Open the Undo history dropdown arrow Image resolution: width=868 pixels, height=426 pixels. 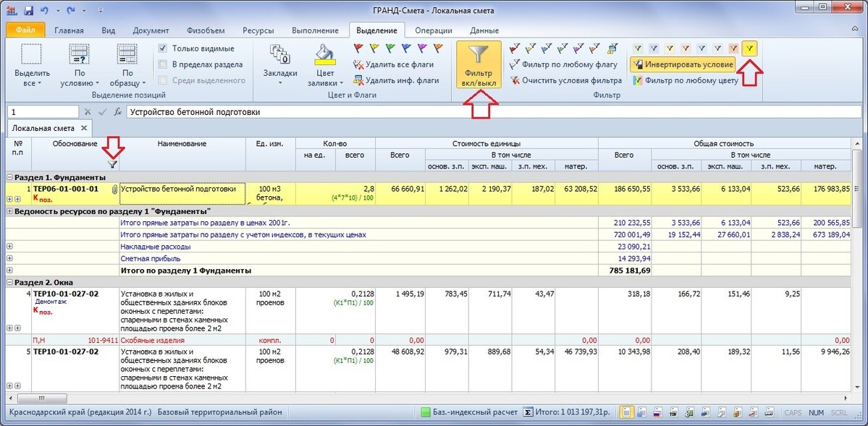(x=57, y=11)
